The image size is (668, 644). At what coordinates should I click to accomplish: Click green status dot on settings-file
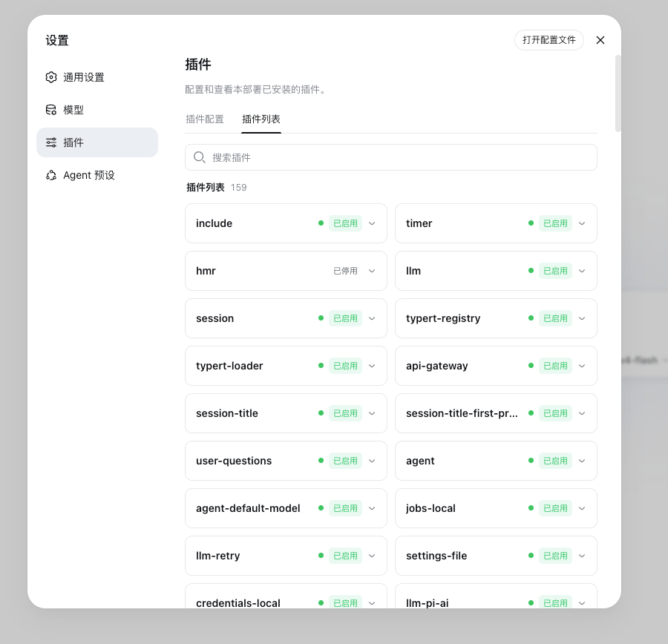click(531, 556)
